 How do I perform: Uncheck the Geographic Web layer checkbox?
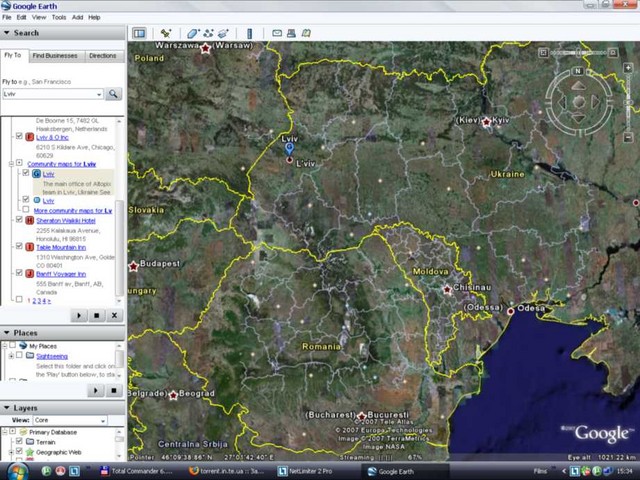click(19, 451)
